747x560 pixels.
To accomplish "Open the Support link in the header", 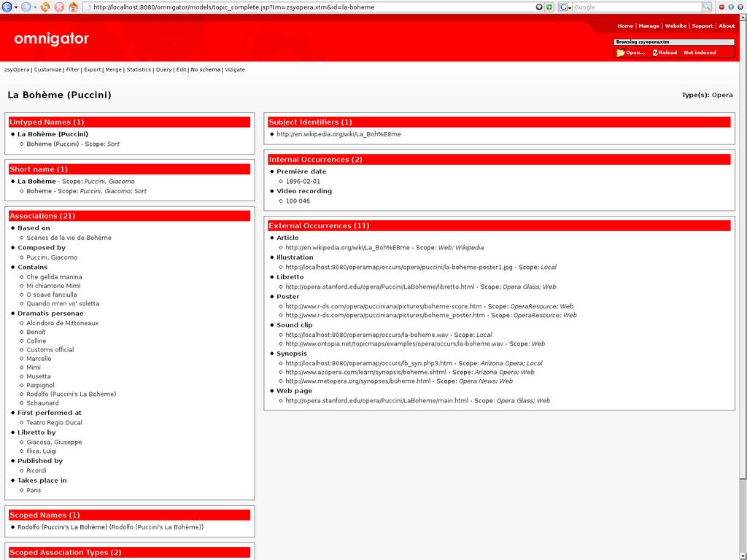I will [x=703, y=26].
